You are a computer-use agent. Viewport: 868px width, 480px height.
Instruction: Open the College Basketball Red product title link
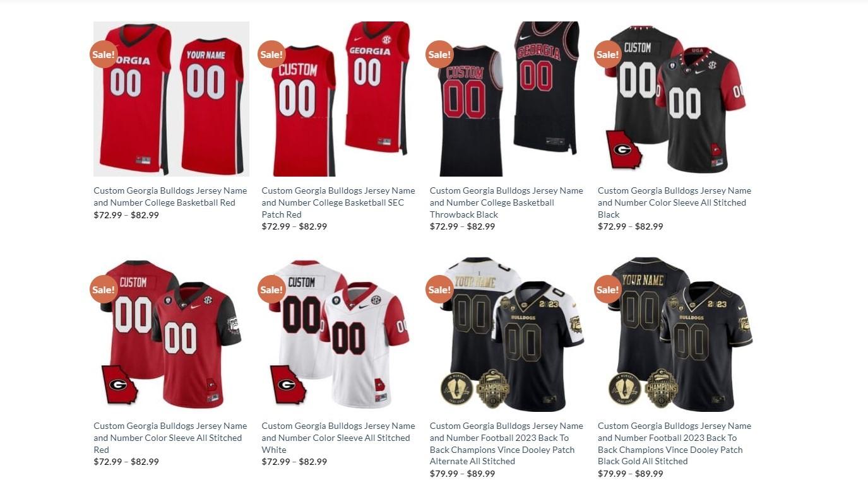[170, 196]
